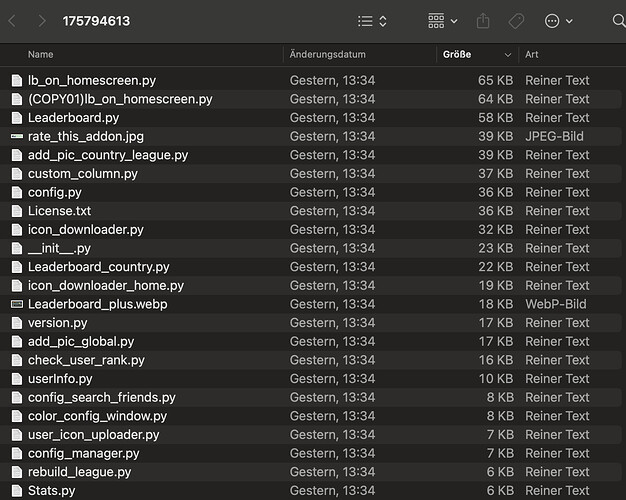This screenshot has width=626, height=500.
Task: Click the Share toolbar icon
Action: [x=483, y=21]
